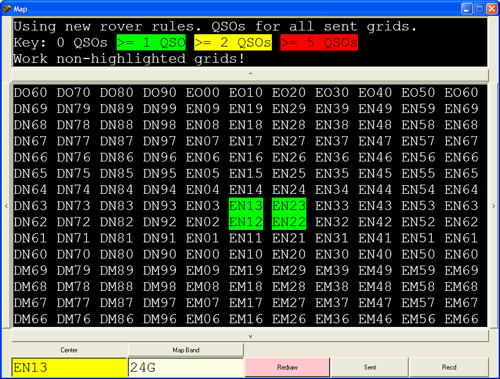Click grid cell EN45
The height and width of the screenshot is (379, 500).
(375, 173)
